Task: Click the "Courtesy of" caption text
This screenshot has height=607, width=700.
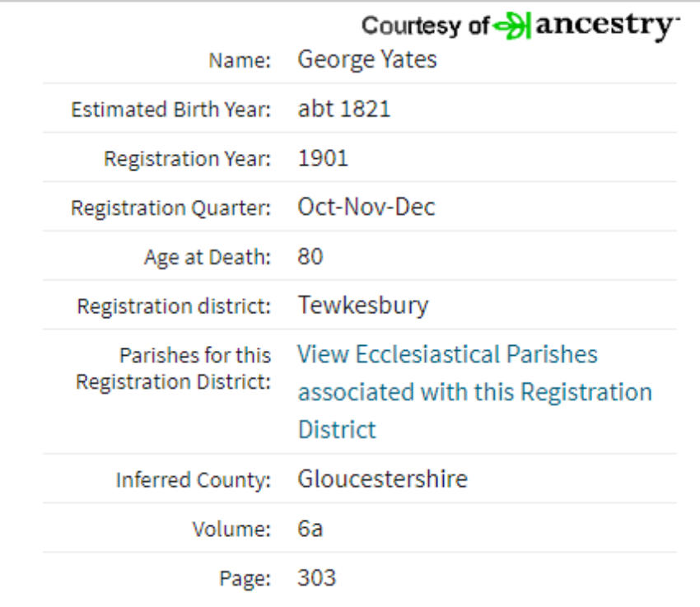Action: [426, 26]
